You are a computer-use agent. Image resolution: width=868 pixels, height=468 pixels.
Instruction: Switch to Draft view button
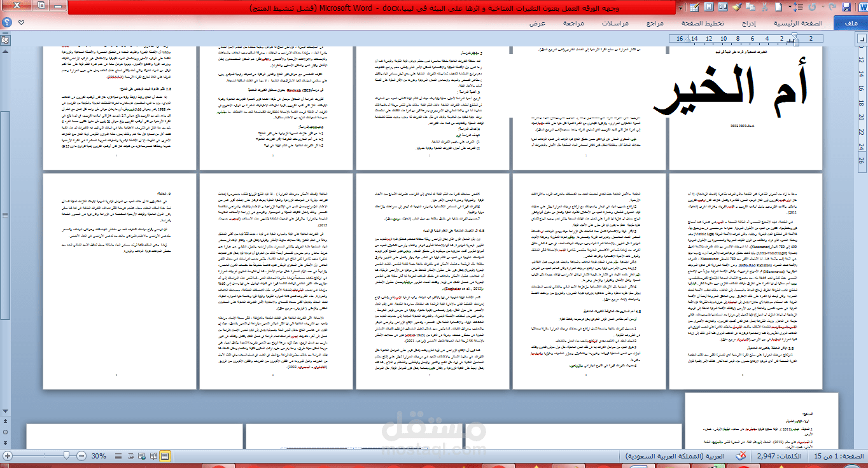click(118, 456)
